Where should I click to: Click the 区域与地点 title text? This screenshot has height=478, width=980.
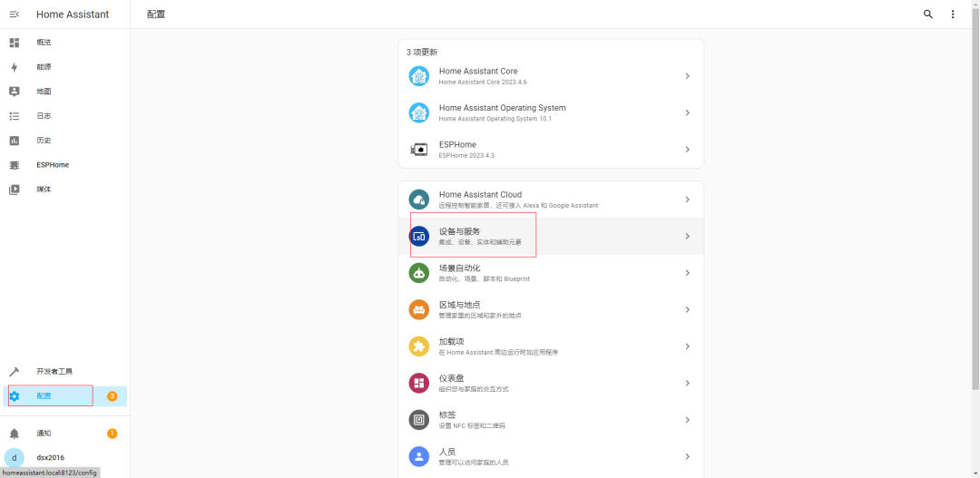pyautogui.click(x=459, y=305)
